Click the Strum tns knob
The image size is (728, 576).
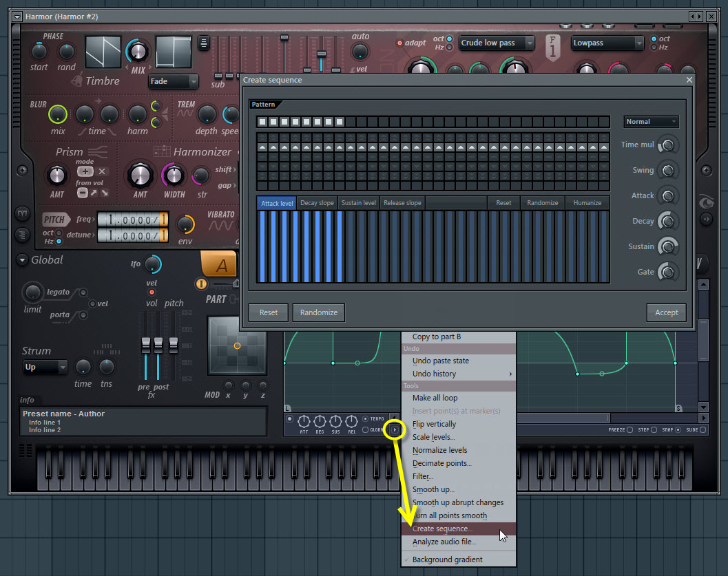pos(106,367)
